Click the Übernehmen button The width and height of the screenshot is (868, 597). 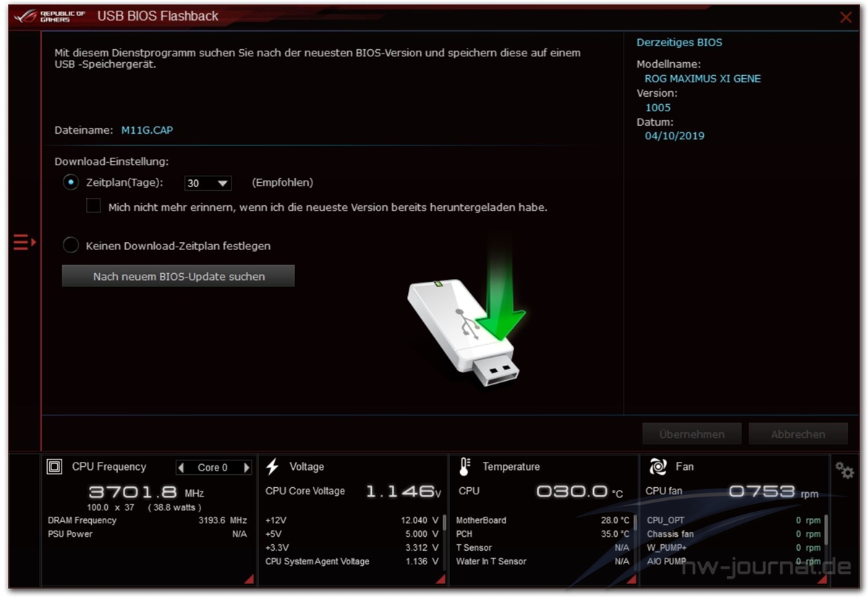[x=692, y=434]
